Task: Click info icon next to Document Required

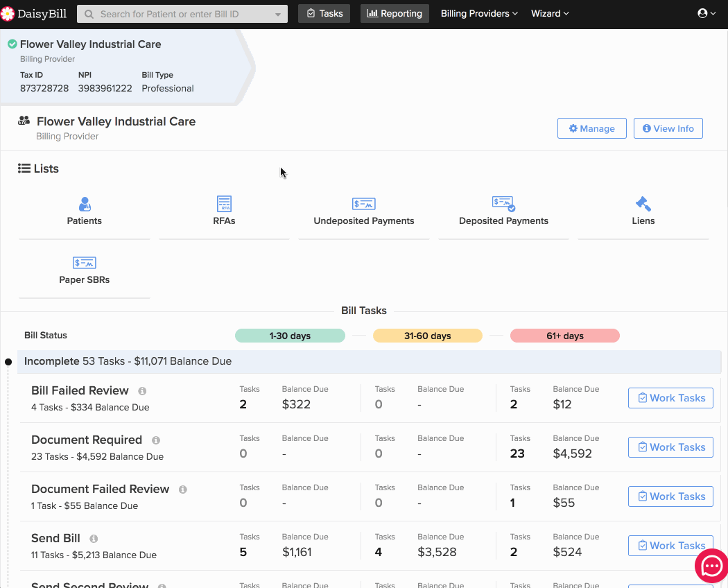Action: click(x=156, y=440)
